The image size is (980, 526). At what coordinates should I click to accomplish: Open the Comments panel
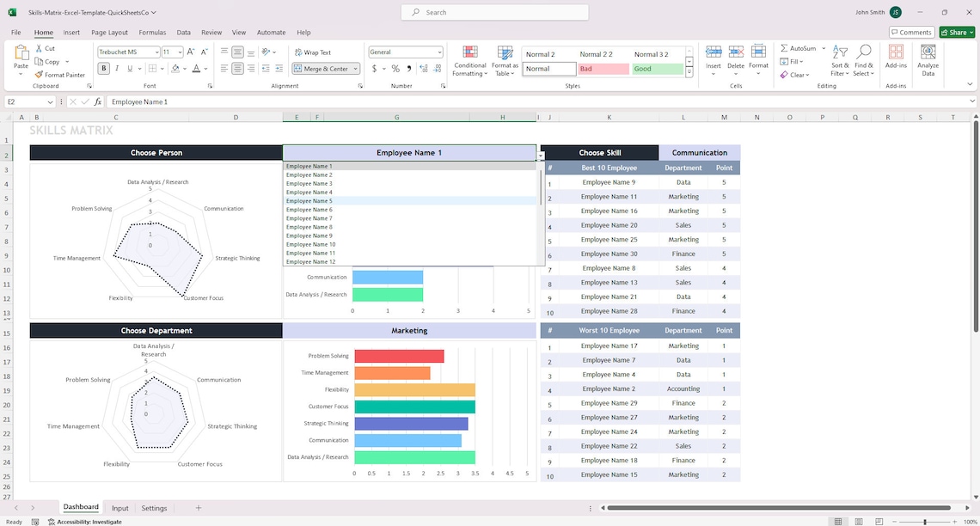click(x=910, y=32)
